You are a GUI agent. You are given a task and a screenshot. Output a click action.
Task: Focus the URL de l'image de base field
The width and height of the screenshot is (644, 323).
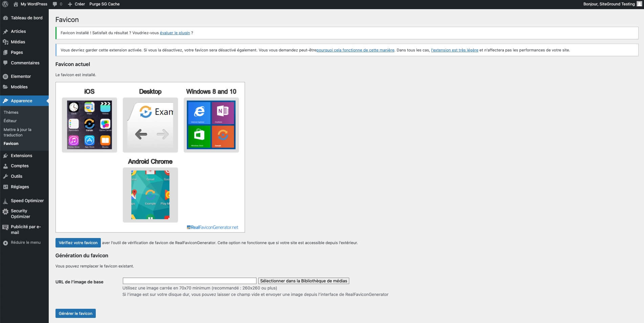coord(190,281)
